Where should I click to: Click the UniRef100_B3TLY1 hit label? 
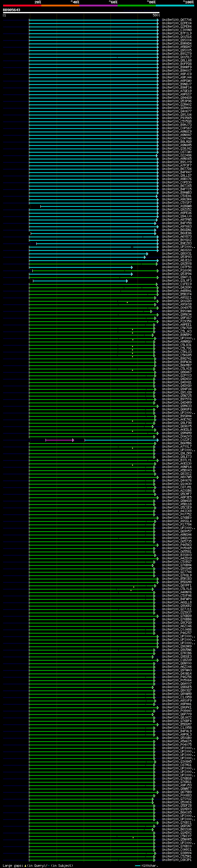(176, 460)
